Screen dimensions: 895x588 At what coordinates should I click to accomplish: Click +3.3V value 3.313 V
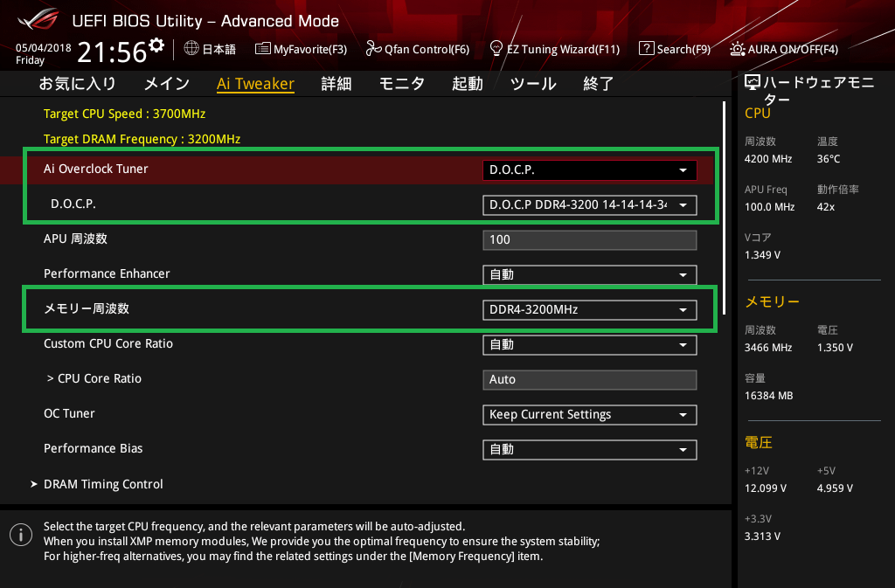pyautogui.click(x=762, y=536)
